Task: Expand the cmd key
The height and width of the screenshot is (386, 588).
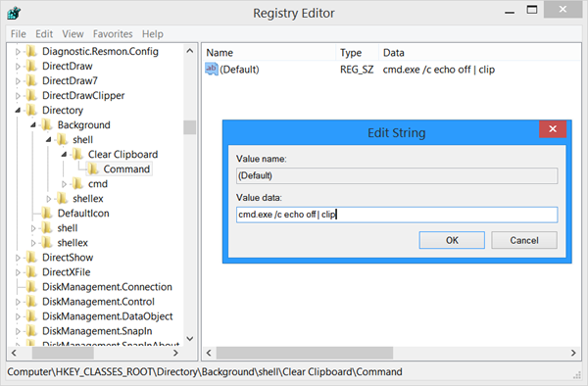Action: tap(64, 184)
